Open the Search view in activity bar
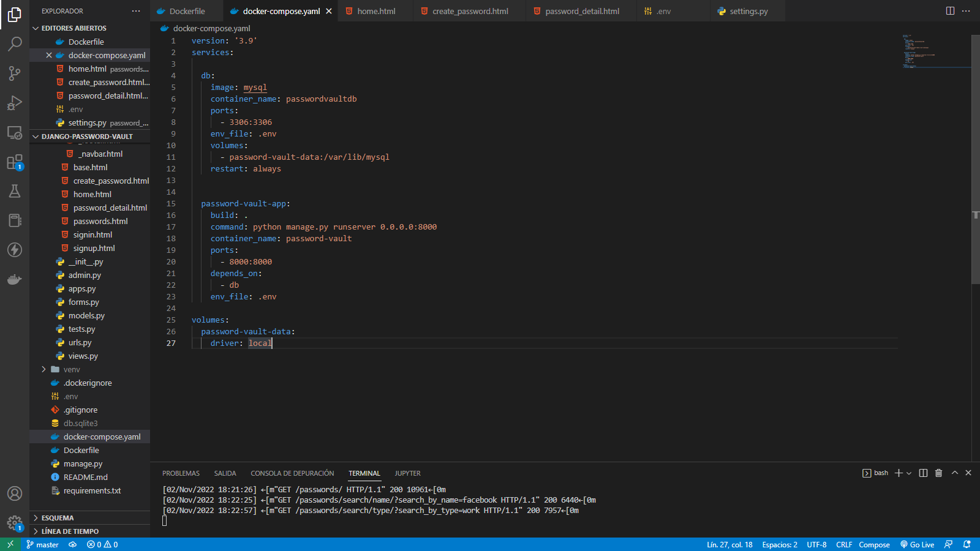980x551 pixels. (x=15, y=43)
